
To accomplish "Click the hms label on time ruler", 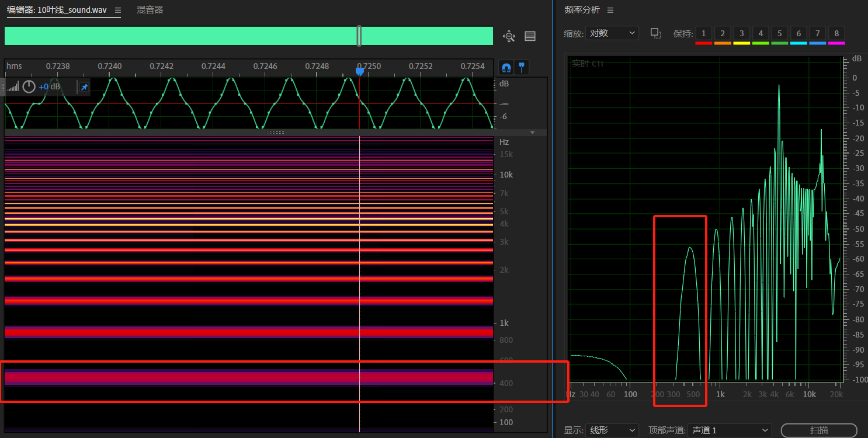I will [x=14, y=66].
